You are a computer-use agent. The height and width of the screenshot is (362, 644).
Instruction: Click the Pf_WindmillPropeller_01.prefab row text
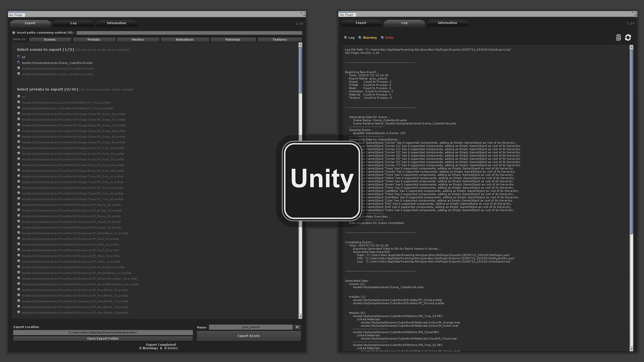coord(79,279)
